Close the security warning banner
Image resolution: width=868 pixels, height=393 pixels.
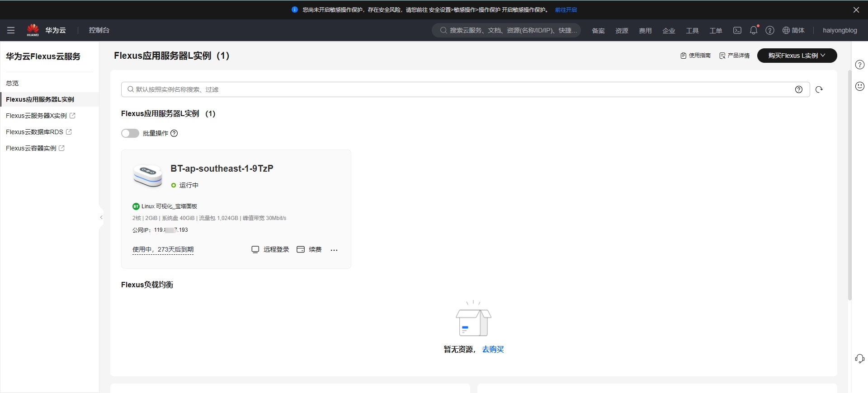coord(856,9)
